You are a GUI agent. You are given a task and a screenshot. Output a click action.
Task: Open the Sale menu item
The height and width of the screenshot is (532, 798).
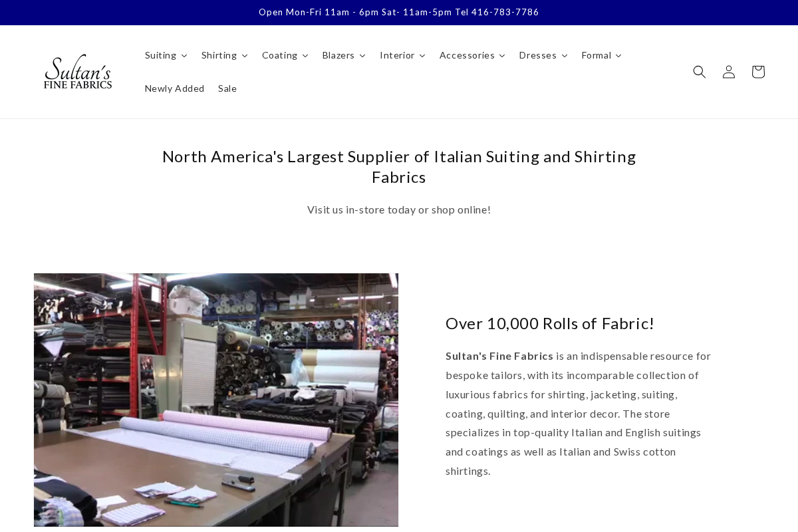point(227,88)
